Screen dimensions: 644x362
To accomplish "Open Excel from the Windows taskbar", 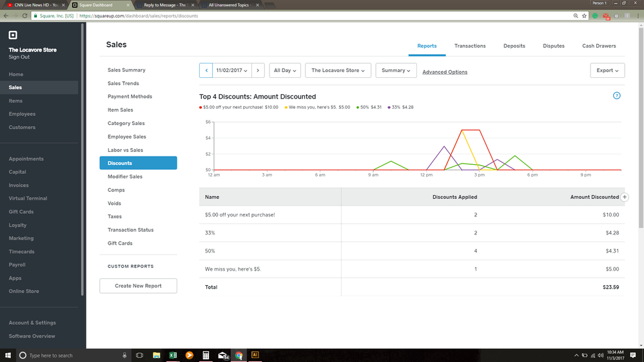I will 173,355.
